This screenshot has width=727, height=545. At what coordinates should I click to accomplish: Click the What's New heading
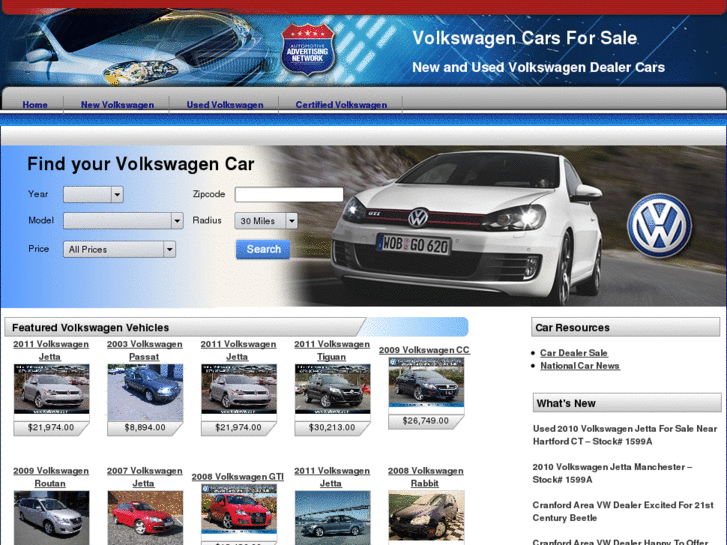566,404
